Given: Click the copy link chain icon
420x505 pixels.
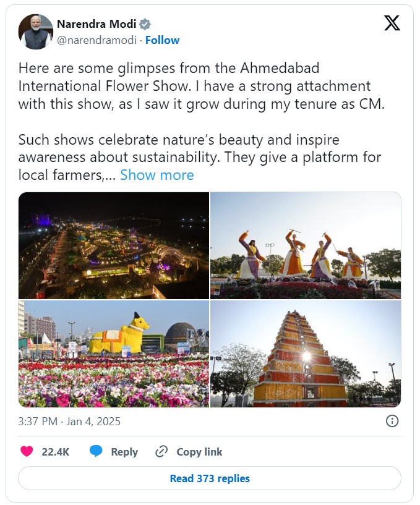Looking at the screenshot, I should coord(161,452).
